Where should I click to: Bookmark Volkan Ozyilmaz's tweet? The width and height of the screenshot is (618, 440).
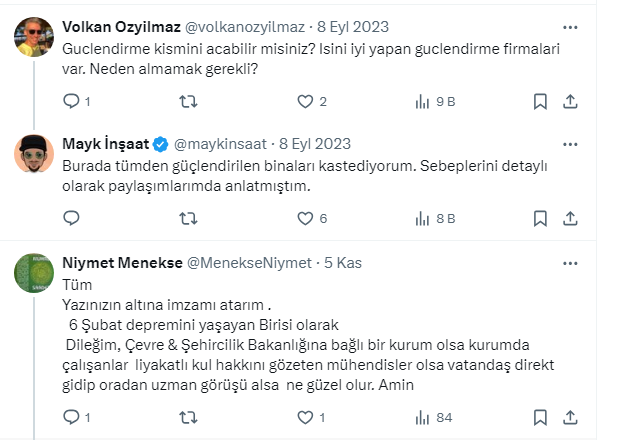coord(540,101)
